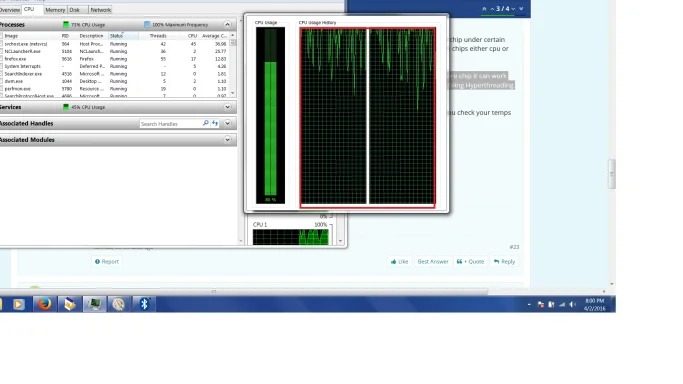Click the Action Center flag tray icon
The height and width of the screenshot is (384, 683).
(x=541, y=305)
